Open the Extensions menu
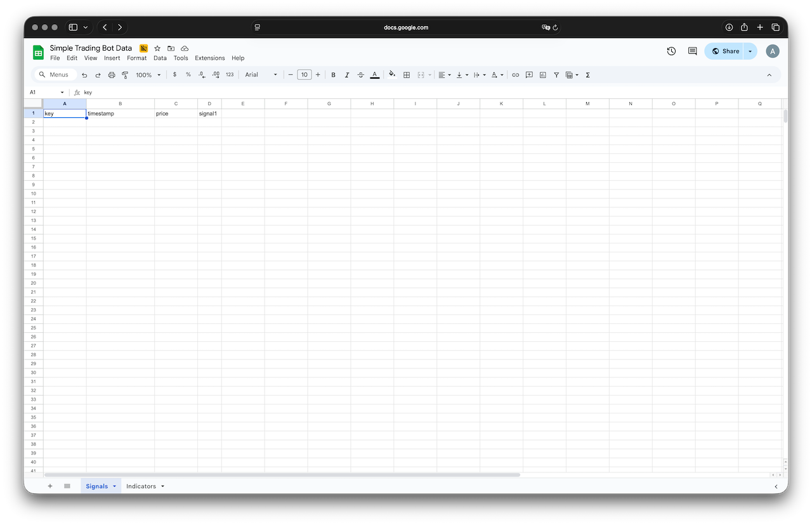This screenshot has height=525, width=812. point(209,58)
